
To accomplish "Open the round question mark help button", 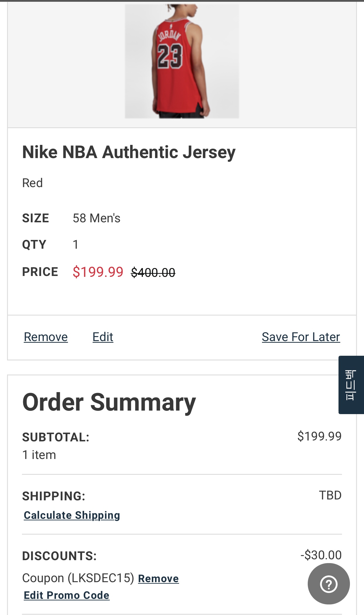I will click(x=329, y=584).
